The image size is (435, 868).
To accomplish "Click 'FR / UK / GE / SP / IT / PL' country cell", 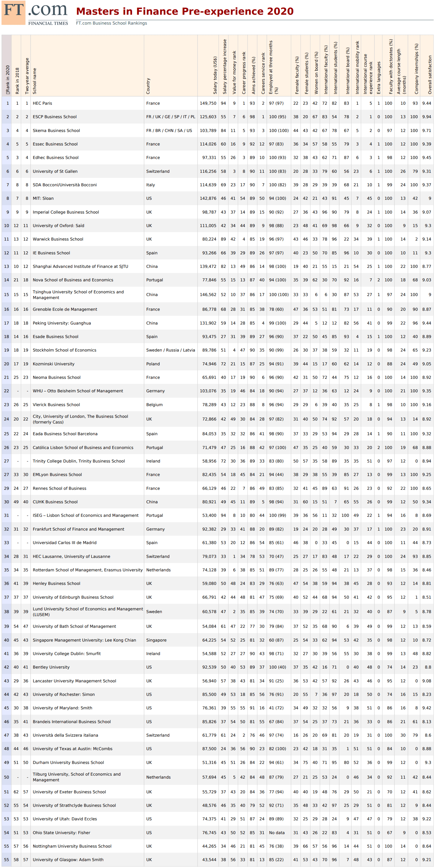I will (x=171, y=117).
